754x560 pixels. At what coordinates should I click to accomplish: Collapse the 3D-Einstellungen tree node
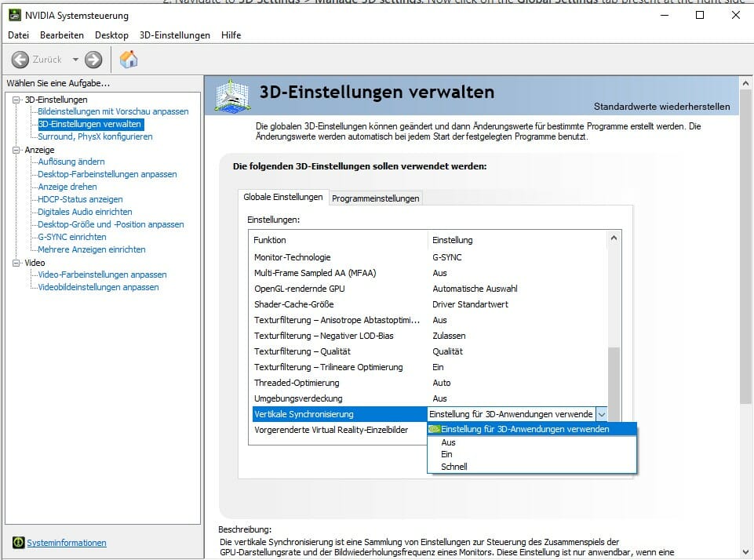17,100
